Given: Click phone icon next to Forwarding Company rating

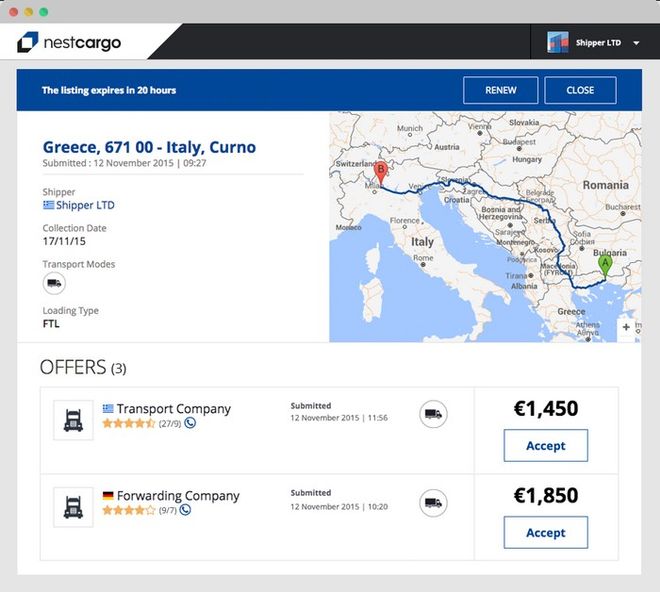Looking at the screenshot, I should (x=186, y=510).
